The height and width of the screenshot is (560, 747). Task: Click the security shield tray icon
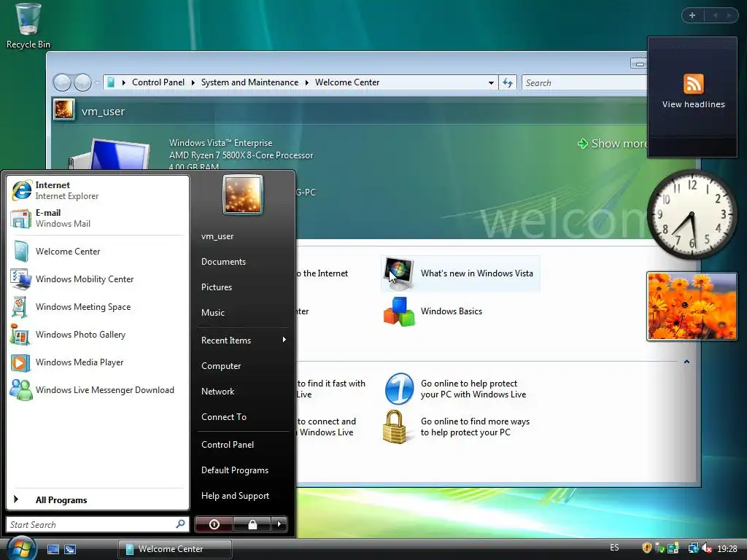point(646,548)
